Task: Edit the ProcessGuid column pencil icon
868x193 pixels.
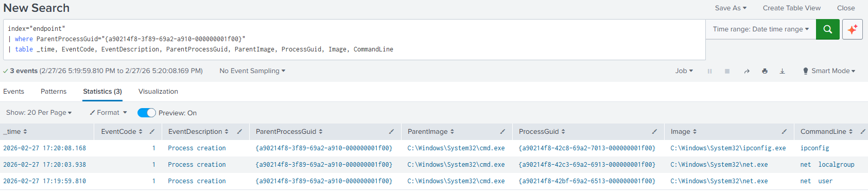Action: tap(654, 132)
